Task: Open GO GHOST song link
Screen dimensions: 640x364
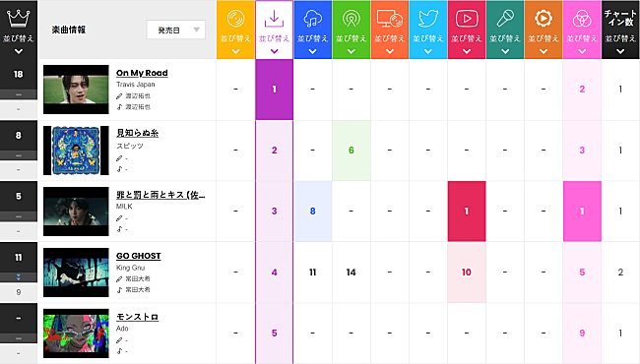Action: pyautogui.click(x=139, y=256)
